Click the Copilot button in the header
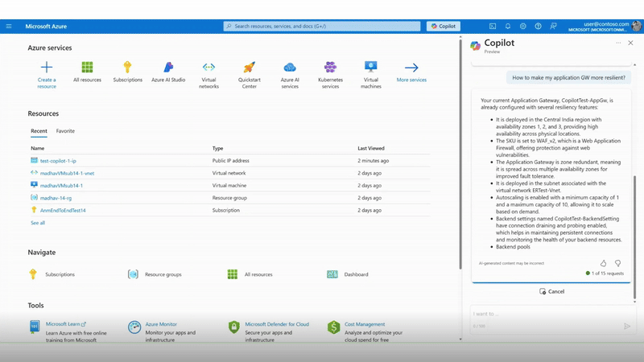The image size is (644, 362). pos(444,27)
